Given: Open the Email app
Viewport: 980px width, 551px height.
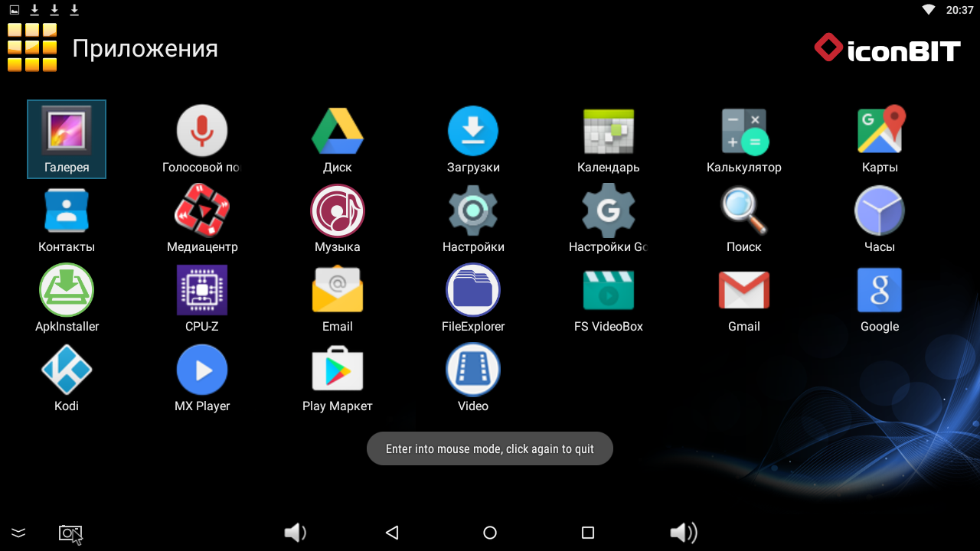Looking at the screenshot, I should (x=338, y=298).
